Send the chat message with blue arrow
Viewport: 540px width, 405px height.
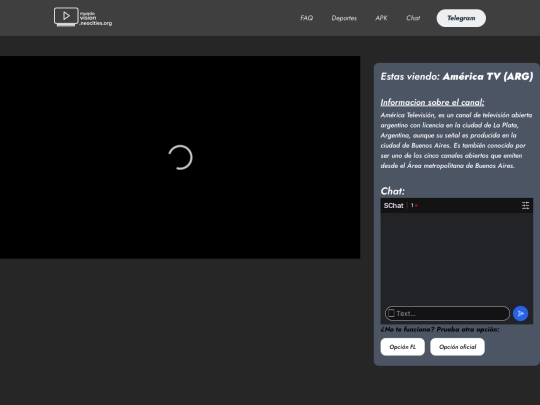pyautogui.click(x=520, y=313)
